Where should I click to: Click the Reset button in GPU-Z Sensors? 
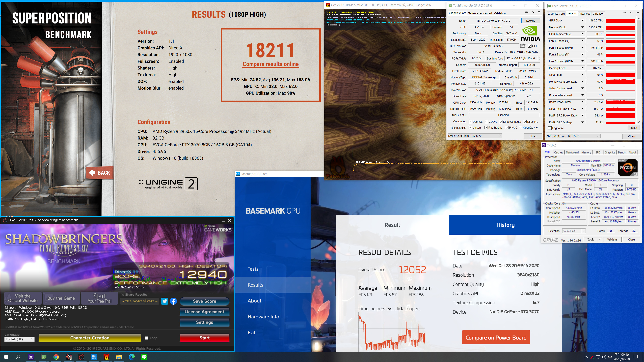click(633, 128)
